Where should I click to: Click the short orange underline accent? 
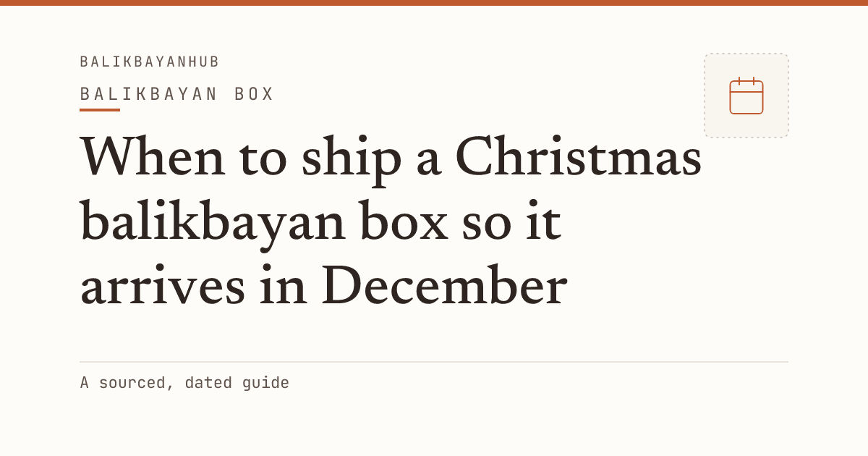(100, 110)
